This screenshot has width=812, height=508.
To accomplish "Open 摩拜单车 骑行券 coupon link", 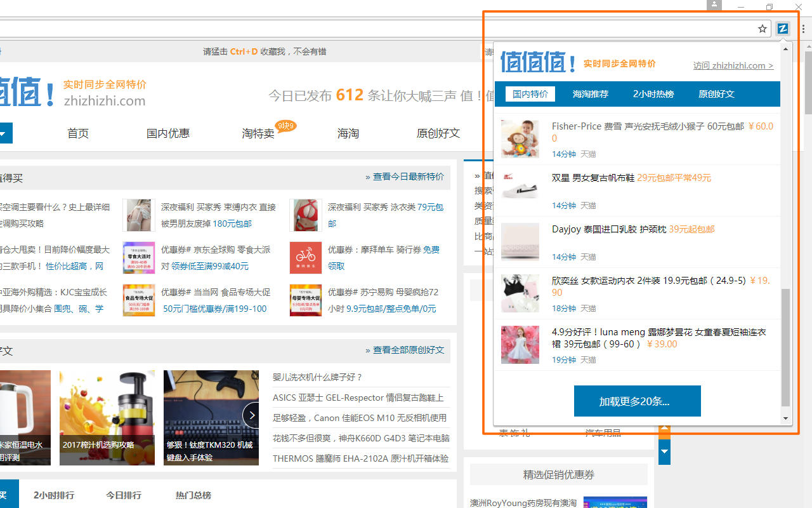I will click(x=384, y=258).
